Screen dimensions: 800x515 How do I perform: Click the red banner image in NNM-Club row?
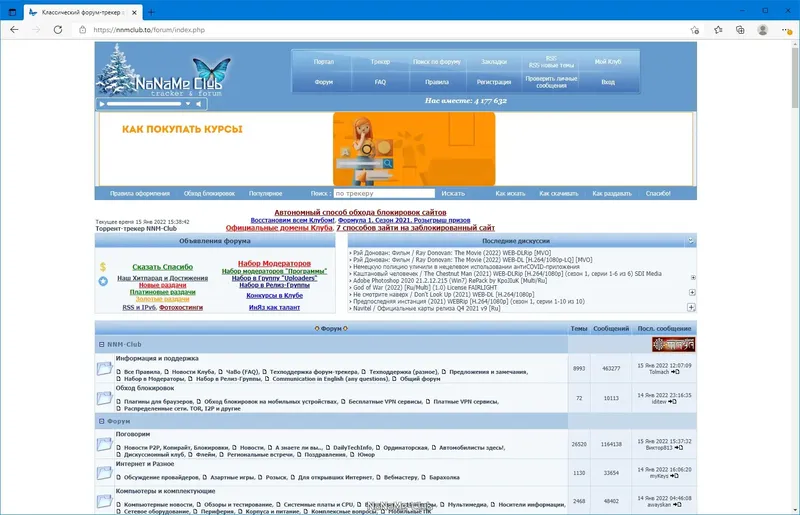tap(673, 345)
